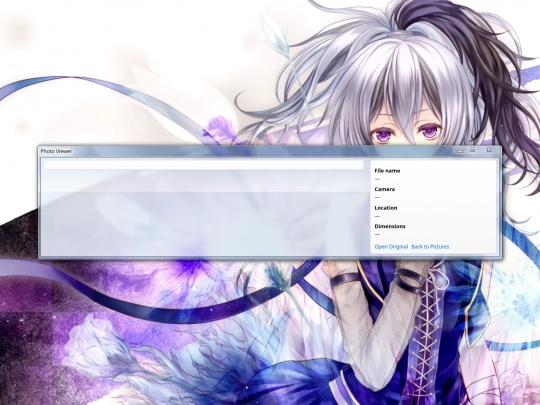Open the Open Original link
Viewport: 540px width, 405px height.
click(391, 247)
